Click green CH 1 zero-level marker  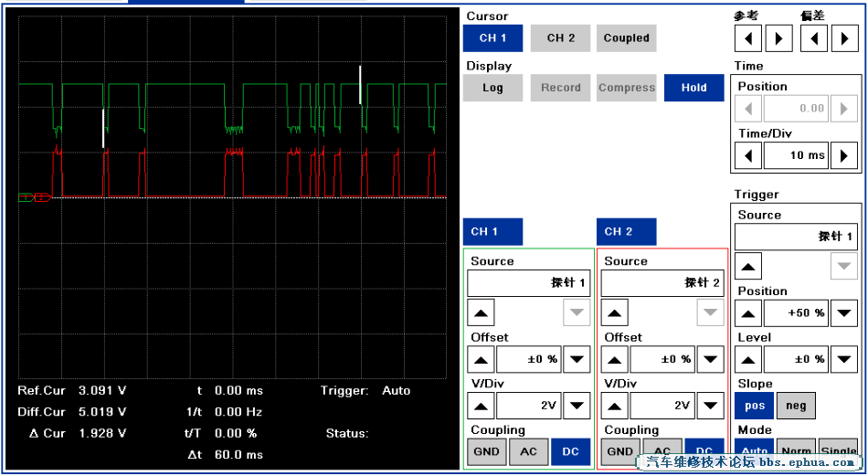click(x=26, y=197)
